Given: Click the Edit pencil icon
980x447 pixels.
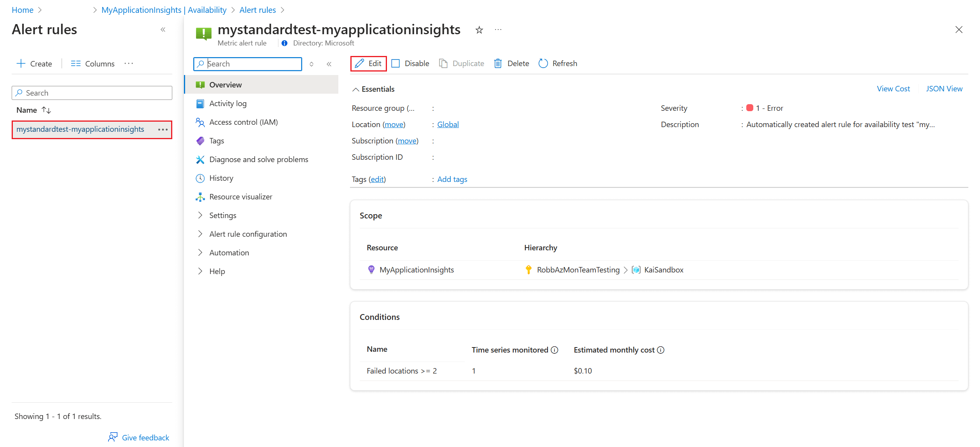Looking at the screenshot, I should coord(359,63).
